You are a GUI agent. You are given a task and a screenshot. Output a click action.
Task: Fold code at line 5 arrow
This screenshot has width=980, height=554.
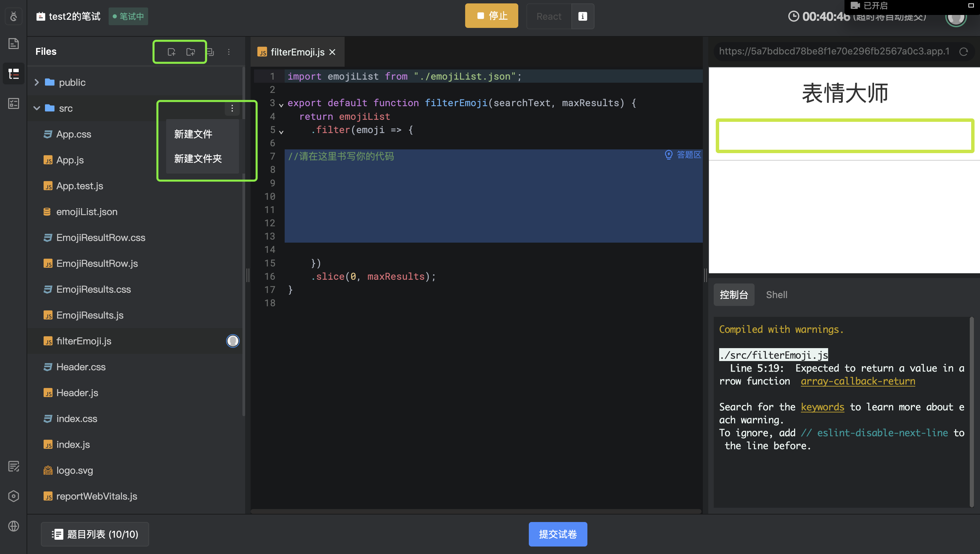tap(281, 132)
